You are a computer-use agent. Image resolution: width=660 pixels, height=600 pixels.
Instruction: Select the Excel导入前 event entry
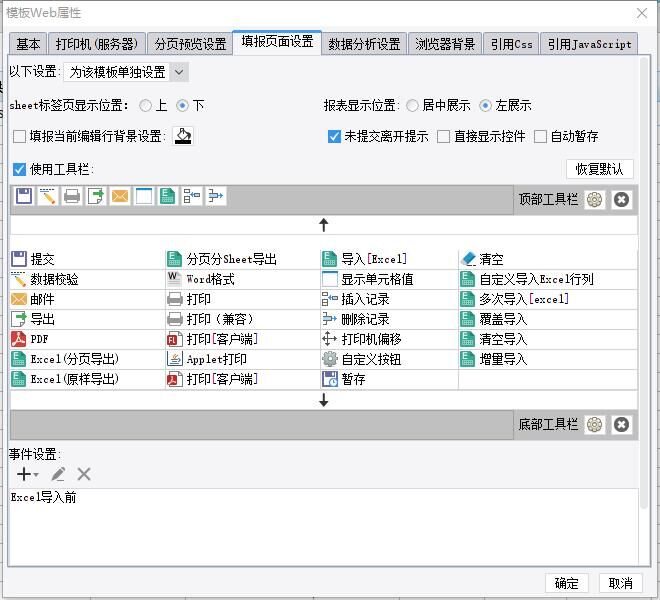click(323, 497)
